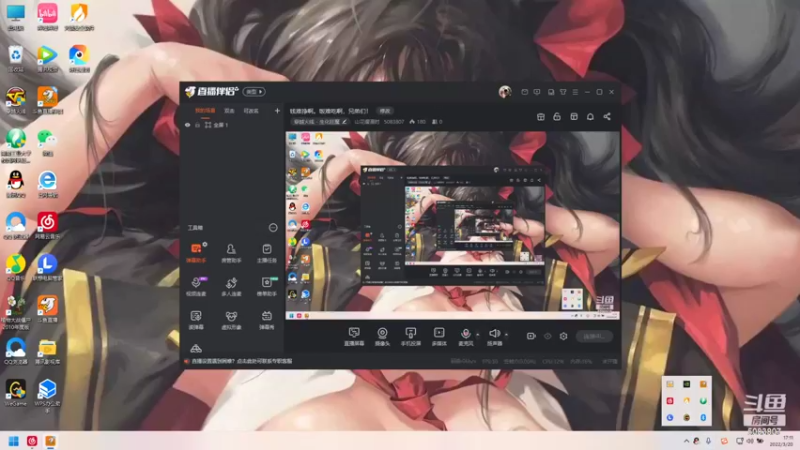Open the hamburger menu in title bar
Screen dimensions: 800x450
(x=575, y=92)
